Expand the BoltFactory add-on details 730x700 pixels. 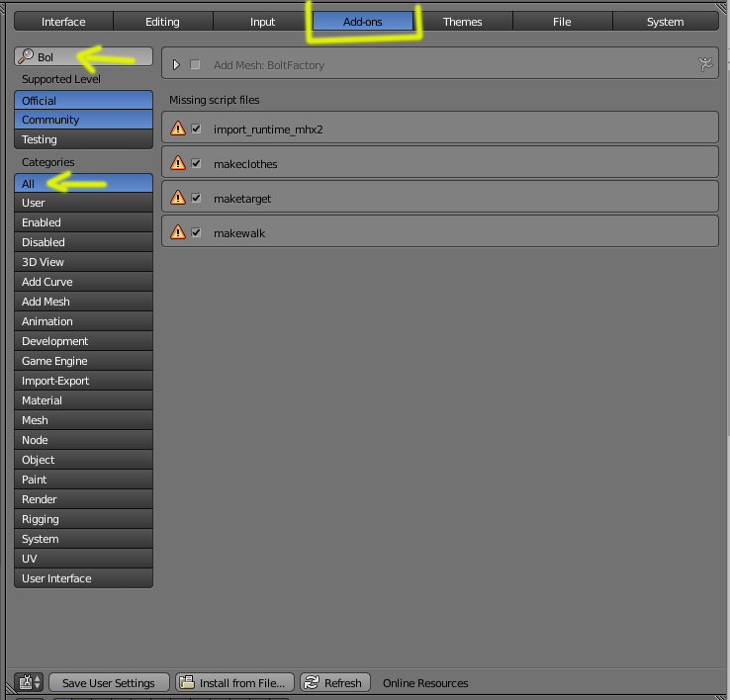[176, 64]
